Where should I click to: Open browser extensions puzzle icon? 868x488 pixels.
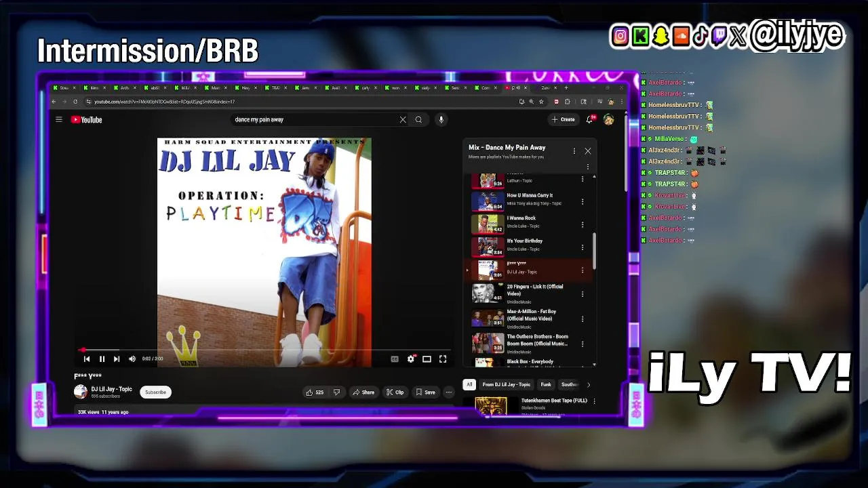(568, 102)
